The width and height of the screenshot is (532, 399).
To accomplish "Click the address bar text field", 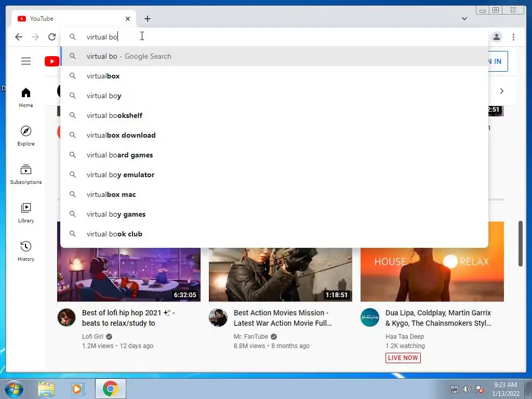I will point(274,37).
